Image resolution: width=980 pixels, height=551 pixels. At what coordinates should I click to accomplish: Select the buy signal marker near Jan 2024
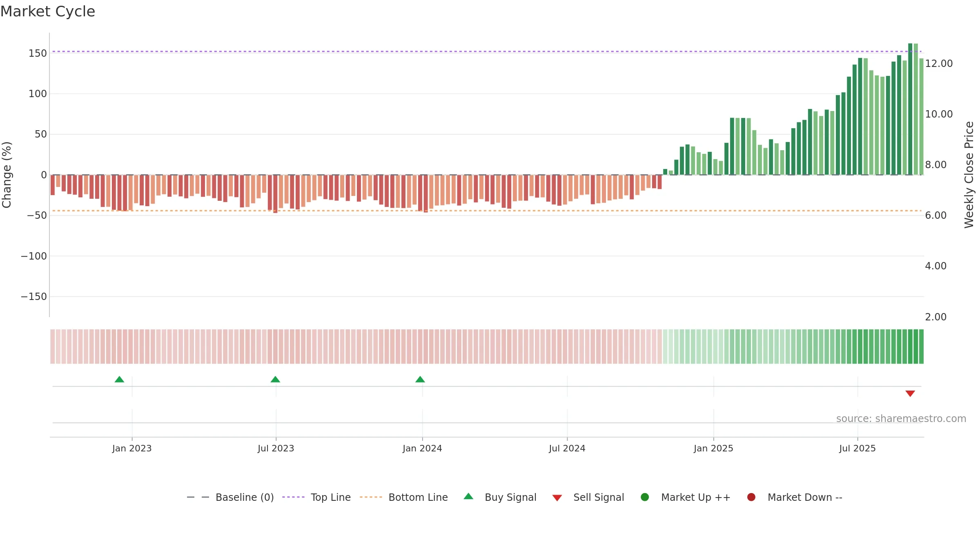click(420, 380)
